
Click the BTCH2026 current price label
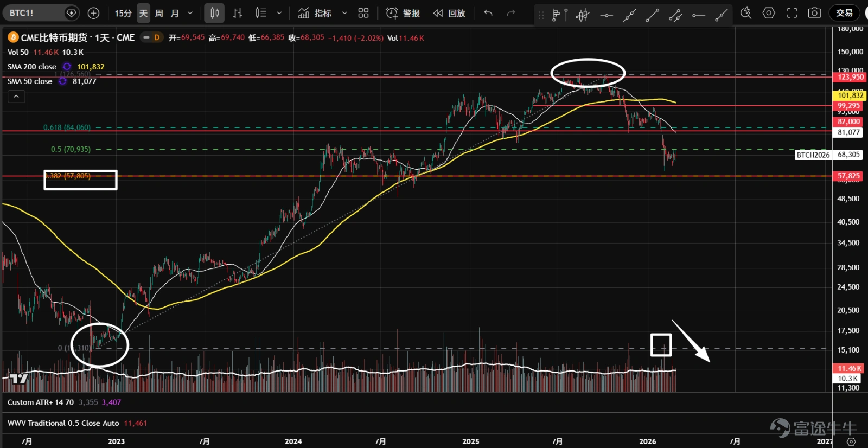click(828, 155)
